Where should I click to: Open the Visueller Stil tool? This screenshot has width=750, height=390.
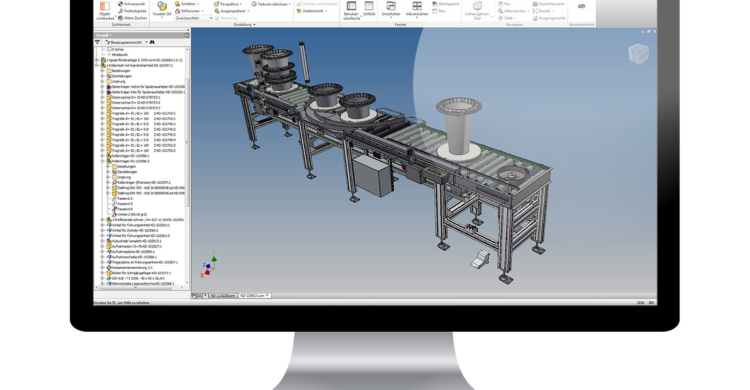click(x=162, y=9)
